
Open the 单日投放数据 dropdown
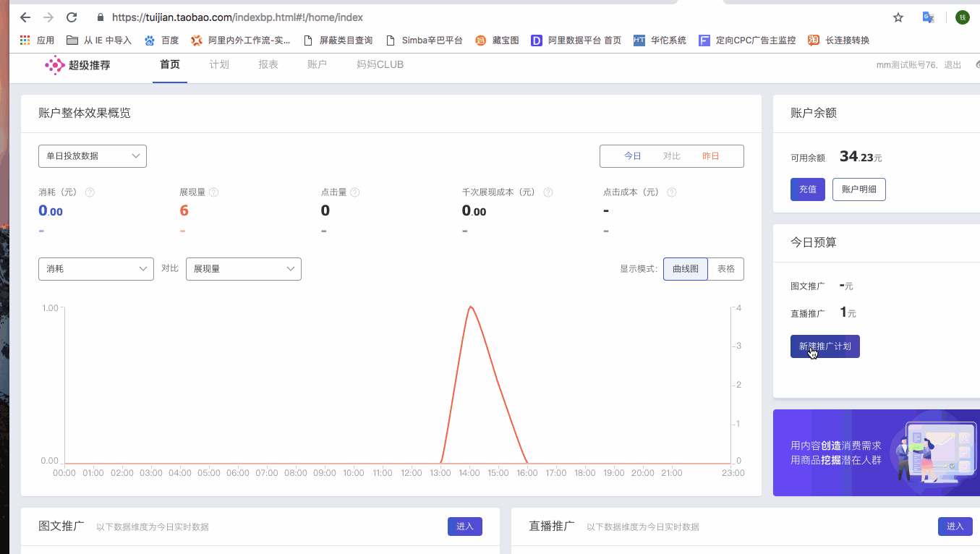click(x=92, y=155)
